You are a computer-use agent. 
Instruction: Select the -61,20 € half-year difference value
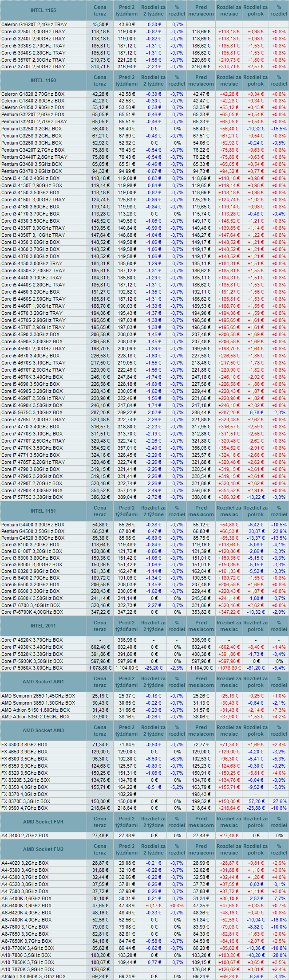click(256, 668)
